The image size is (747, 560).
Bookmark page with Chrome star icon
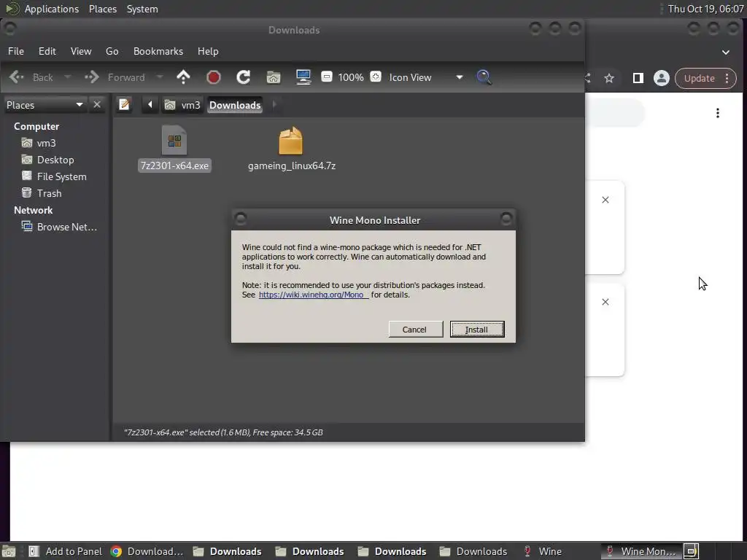pos(609,78)
